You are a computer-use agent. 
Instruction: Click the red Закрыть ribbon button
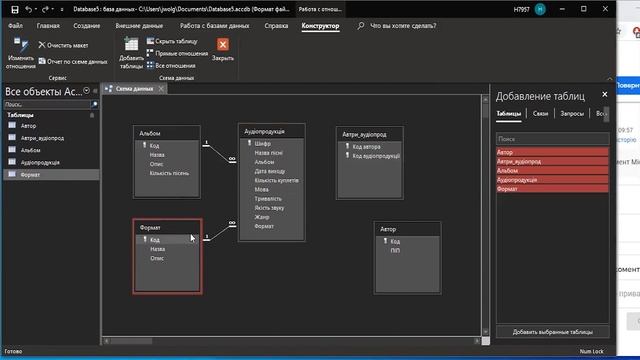pyautogui.click(x=222, y=50)
